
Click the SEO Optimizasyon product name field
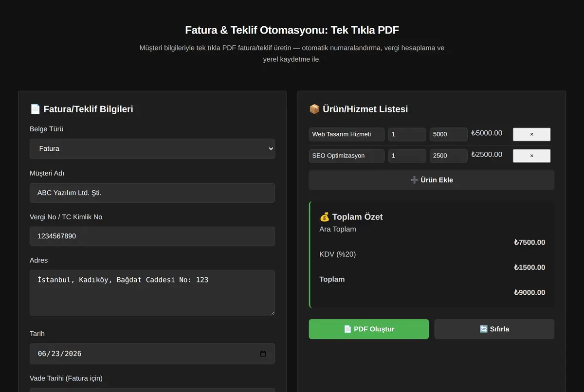[347, 156]
